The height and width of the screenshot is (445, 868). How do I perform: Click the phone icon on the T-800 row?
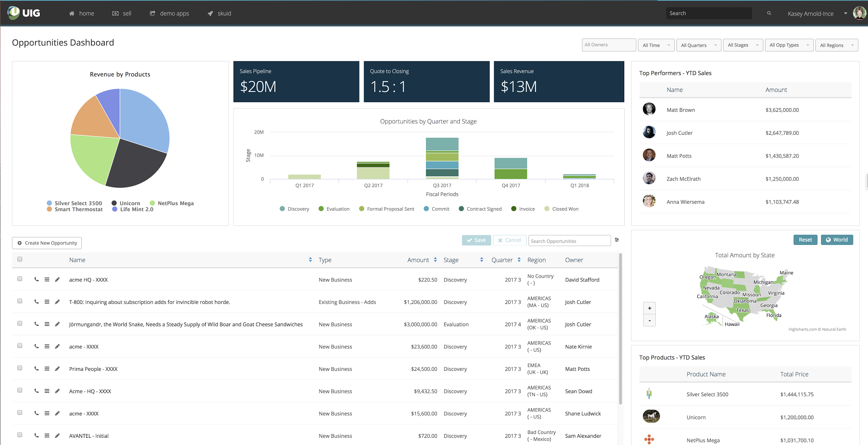click(x=36, y=302)
